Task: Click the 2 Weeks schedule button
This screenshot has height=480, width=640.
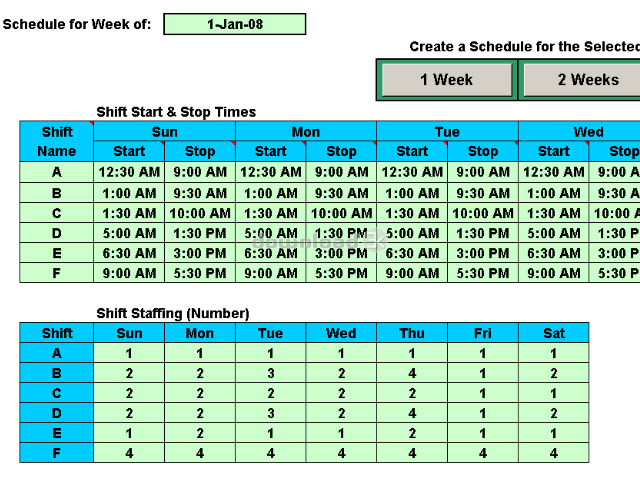Action: (588, 80)
